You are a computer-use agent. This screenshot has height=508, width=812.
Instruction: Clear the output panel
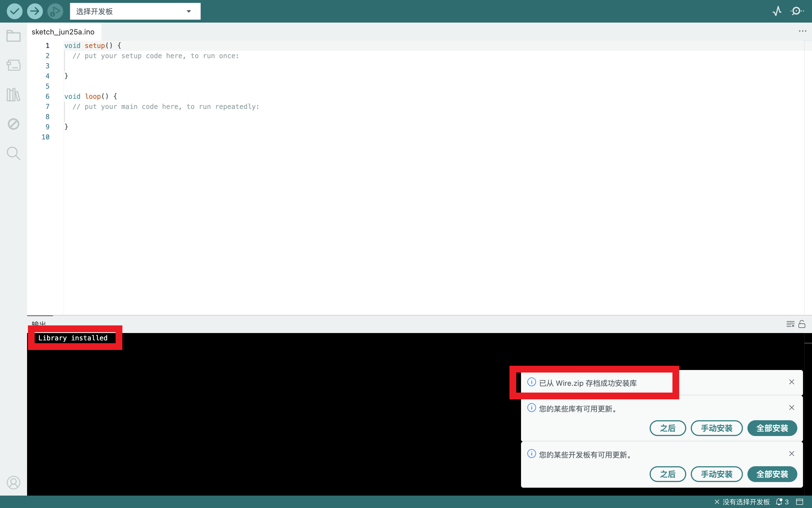pyautogui.click(x=790, y=324)
